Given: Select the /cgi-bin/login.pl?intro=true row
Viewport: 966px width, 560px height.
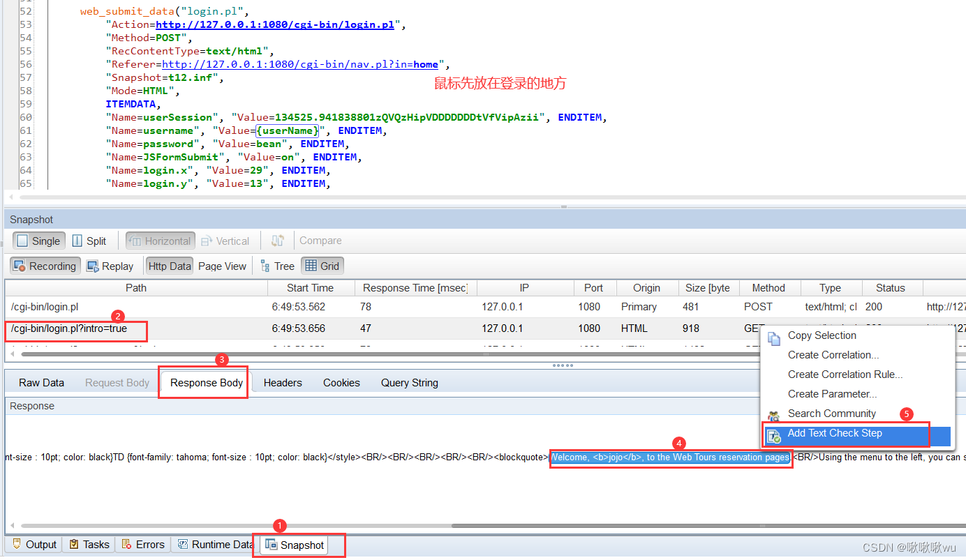Looking at the screenshot, I should point(485,328).
